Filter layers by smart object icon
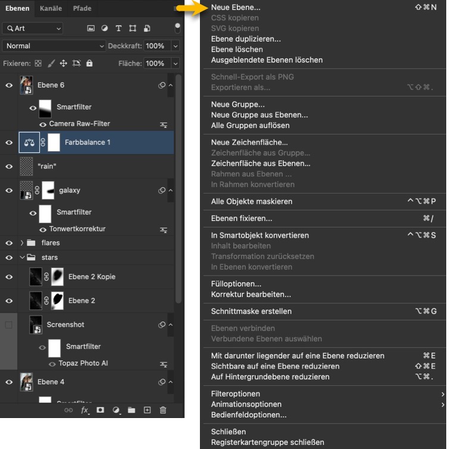This screenshot has height=449, width=476. (x=147, y=28)
